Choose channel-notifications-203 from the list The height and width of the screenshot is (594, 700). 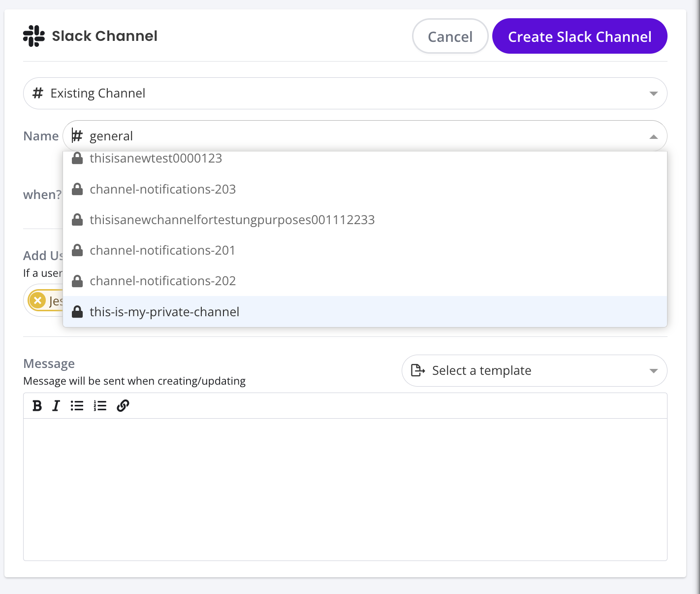tap(162, 189)
